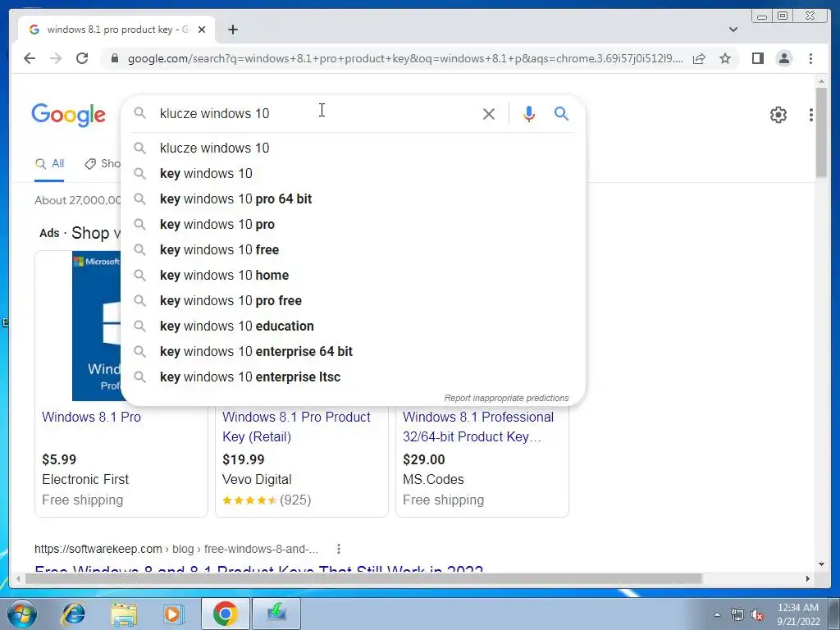Show hidden tray icons arrow

click(x=717, y=615)
